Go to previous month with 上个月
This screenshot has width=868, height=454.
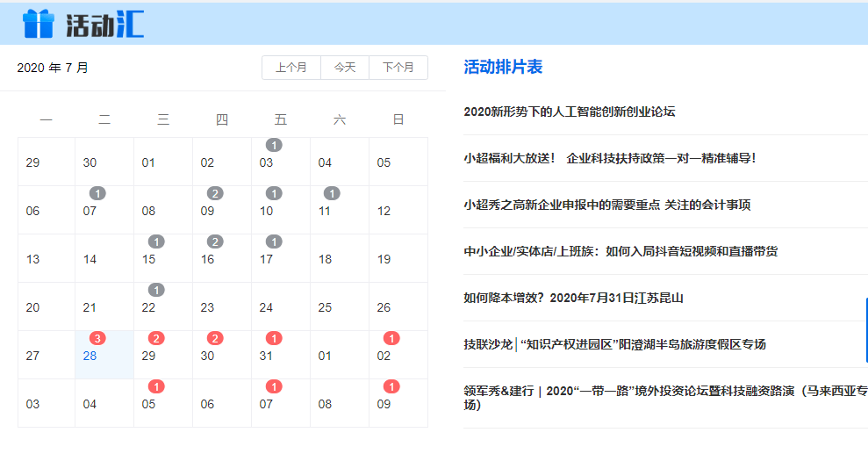(x=291, y=68)
